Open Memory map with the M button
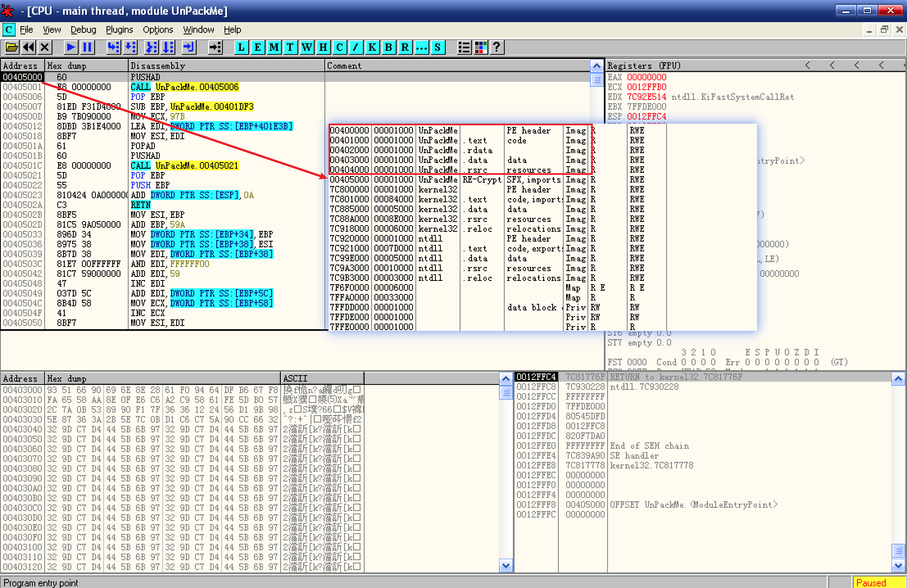 [x=274, y=47]
